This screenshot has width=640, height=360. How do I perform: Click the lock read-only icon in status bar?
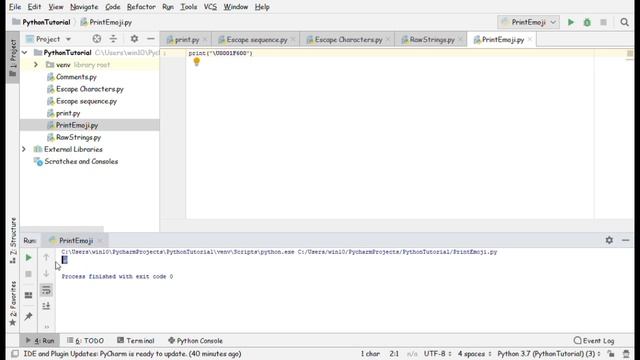[611, 354]
